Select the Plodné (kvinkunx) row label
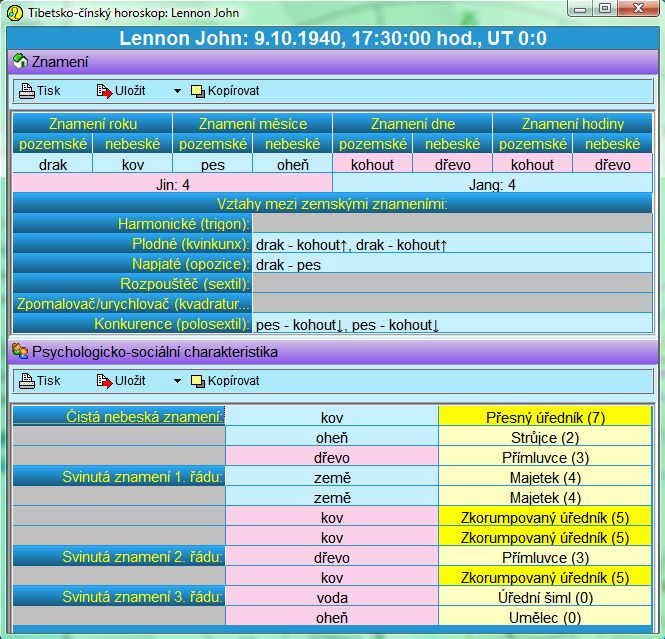665x639 pixels. (132, 244)
